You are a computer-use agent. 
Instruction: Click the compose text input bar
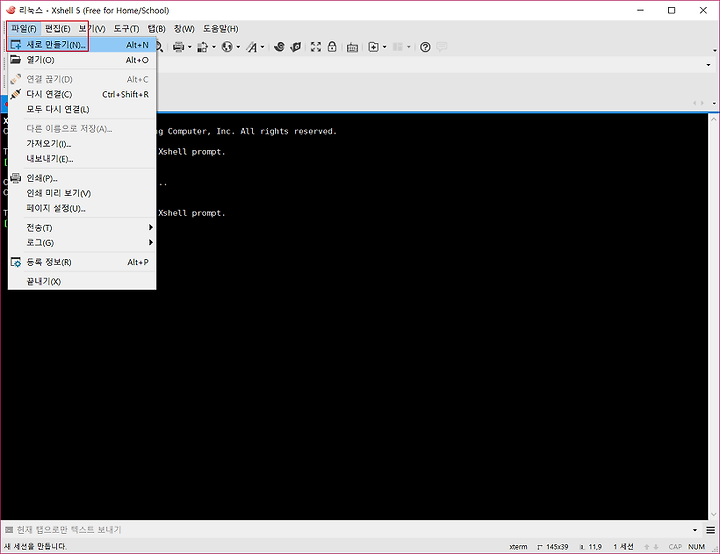click(x=353, y=530)
